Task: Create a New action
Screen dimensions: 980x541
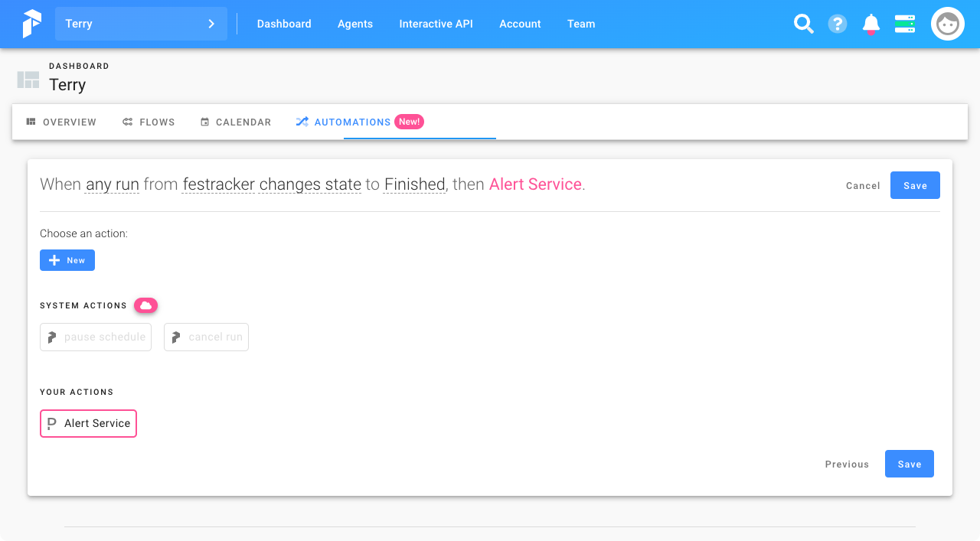Action: pyautogui.click(x=67, y=260)
